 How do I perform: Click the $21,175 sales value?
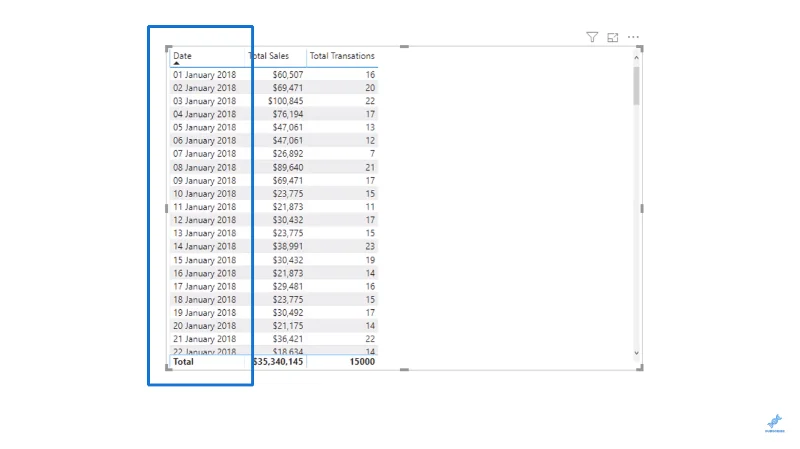[288, 326]
